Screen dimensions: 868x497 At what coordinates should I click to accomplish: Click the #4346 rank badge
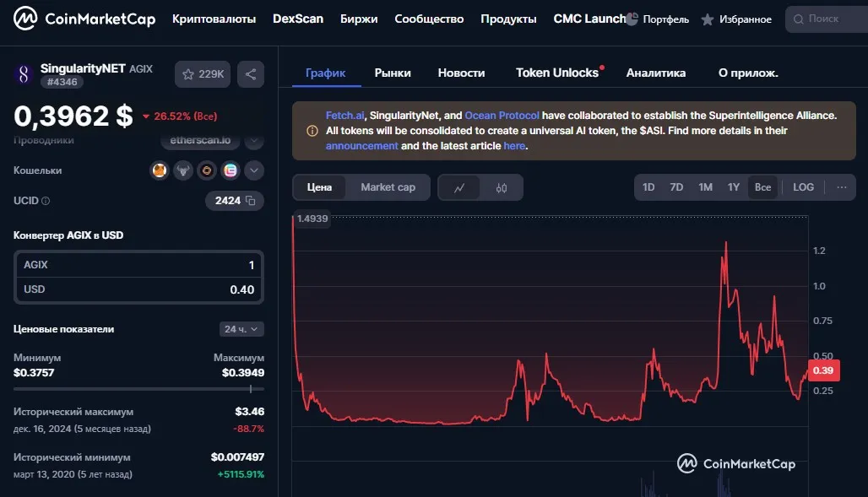[62, 82]
